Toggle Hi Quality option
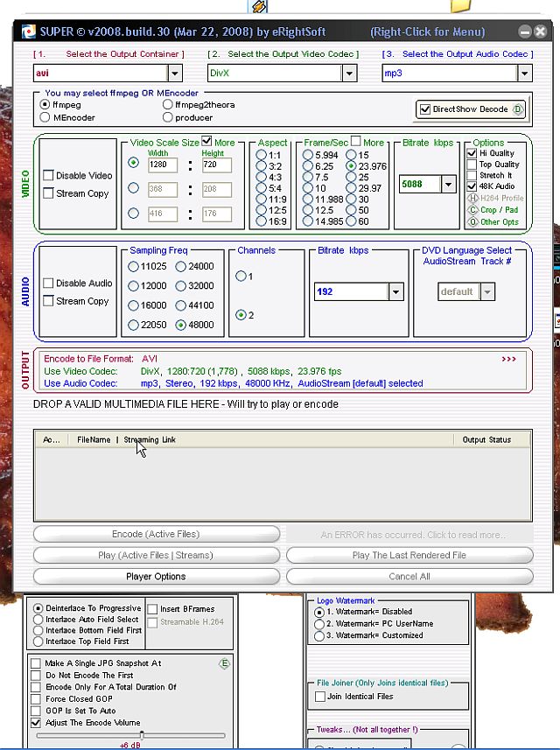This screenshot has width=560, height=750. 472,153
